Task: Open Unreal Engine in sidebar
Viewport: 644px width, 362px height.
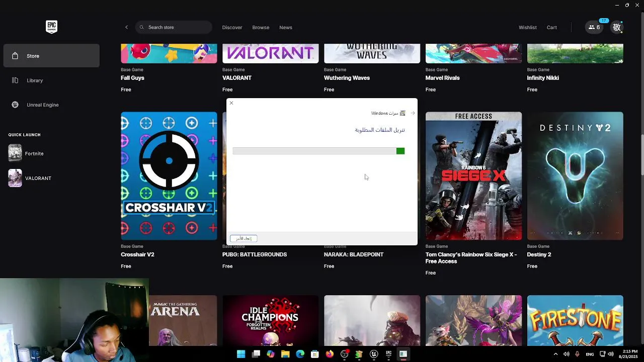Action: pyautogui.click(x=51, y=105)
